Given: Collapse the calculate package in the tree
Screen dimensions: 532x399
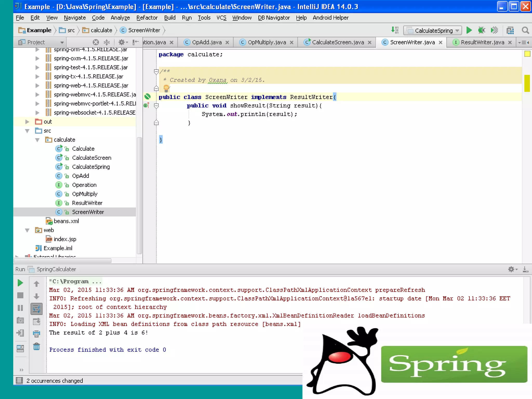Looking at the screenshot, I should (37, 140).
